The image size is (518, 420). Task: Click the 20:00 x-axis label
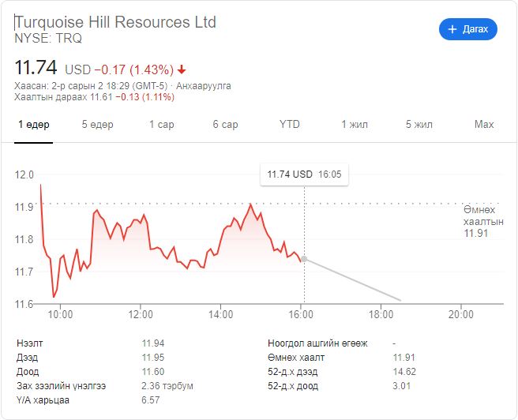461,314
